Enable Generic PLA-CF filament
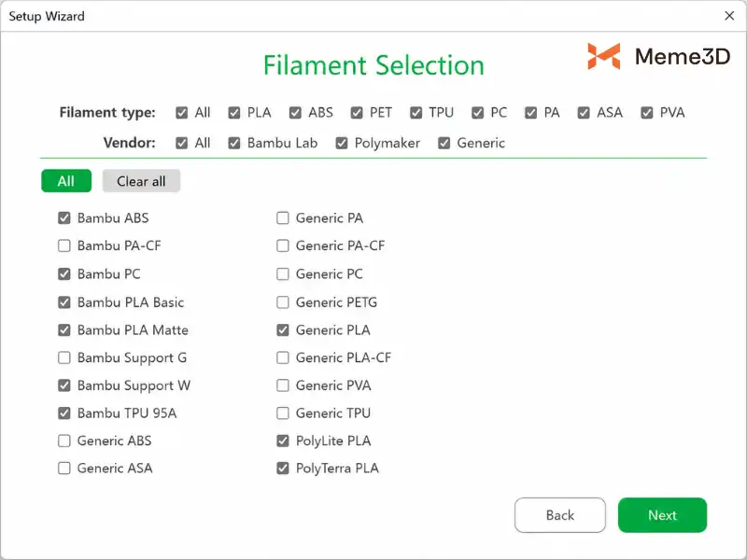 point(283,357)
